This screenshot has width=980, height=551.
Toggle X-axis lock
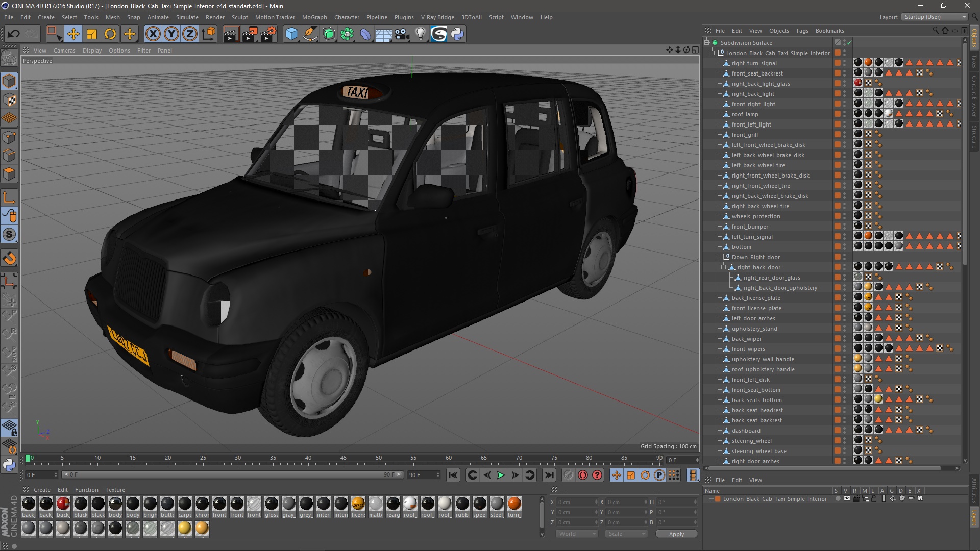click(153, 34)
